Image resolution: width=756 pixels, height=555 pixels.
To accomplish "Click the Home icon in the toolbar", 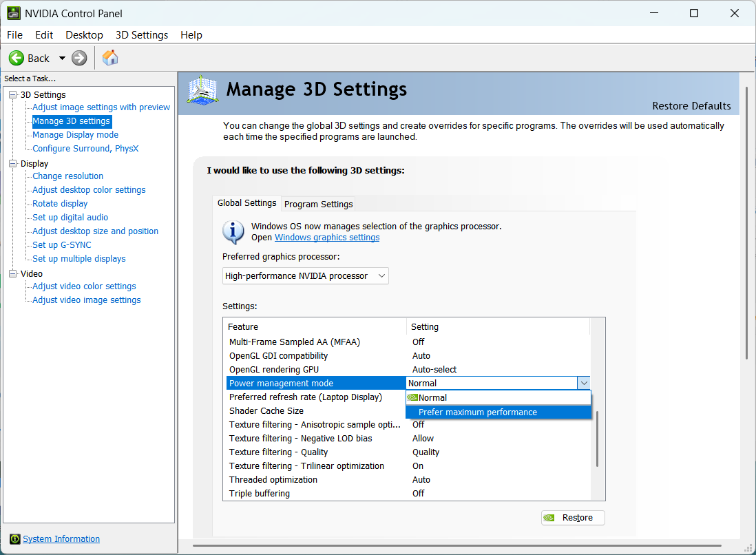I will pos(109,58).
